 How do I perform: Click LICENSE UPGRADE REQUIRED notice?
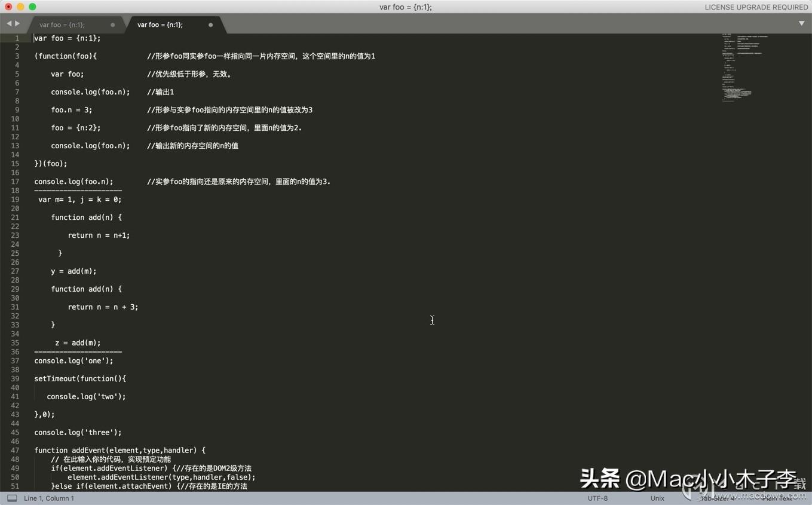(x=756, y=7)
